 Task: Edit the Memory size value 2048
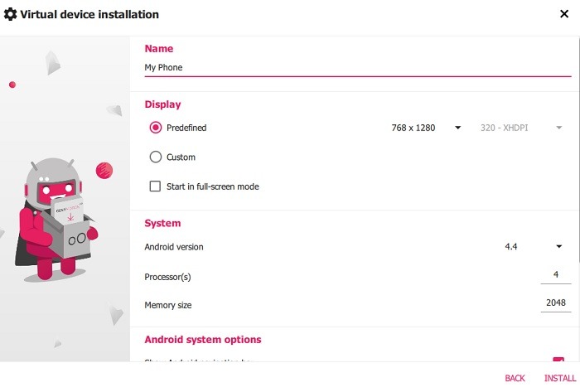pos(555,304)
